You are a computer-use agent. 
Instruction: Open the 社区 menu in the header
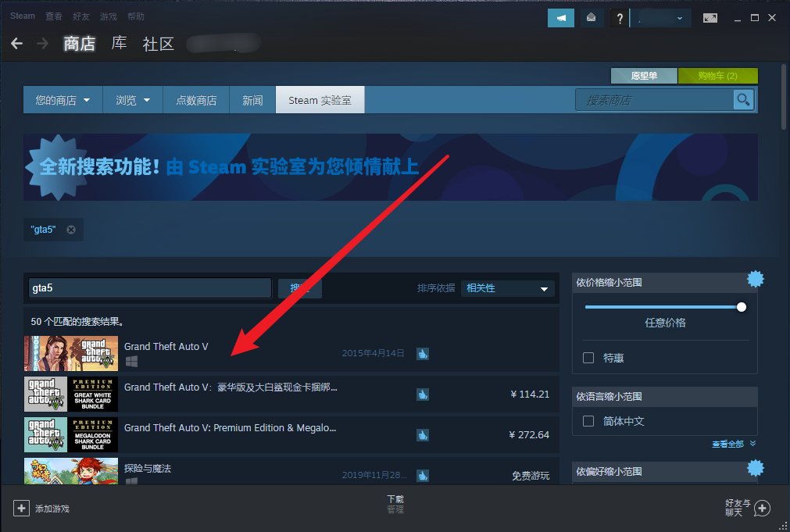point(158,45)
